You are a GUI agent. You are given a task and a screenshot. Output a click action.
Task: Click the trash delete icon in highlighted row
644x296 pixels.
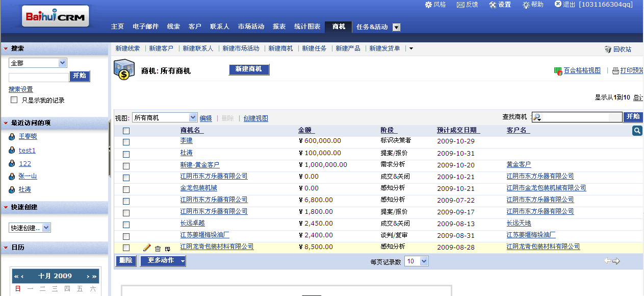[158, 249]
